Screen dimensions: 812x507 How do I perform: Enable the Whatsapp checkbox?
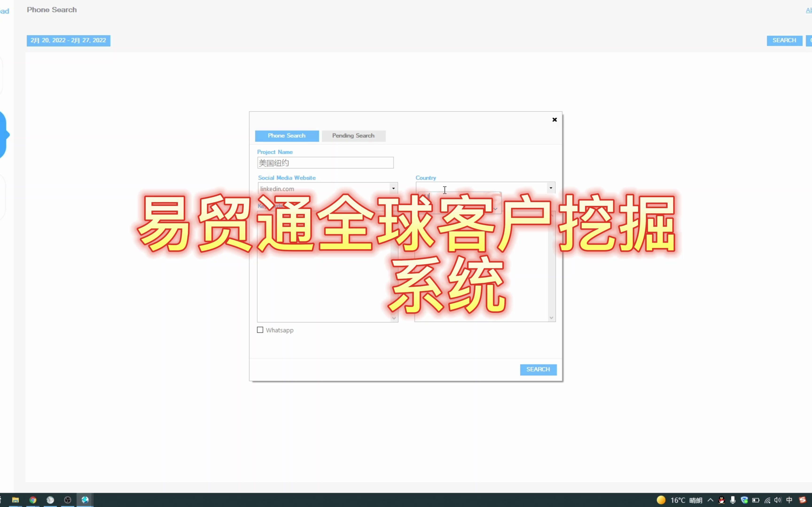[260, 330]
